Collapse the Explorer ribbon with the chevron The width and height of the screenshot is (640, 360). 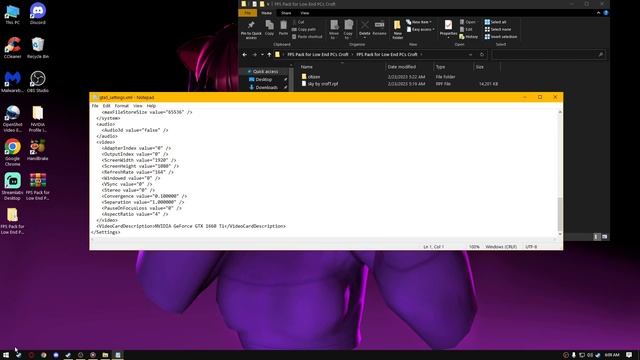click(598, 13)
